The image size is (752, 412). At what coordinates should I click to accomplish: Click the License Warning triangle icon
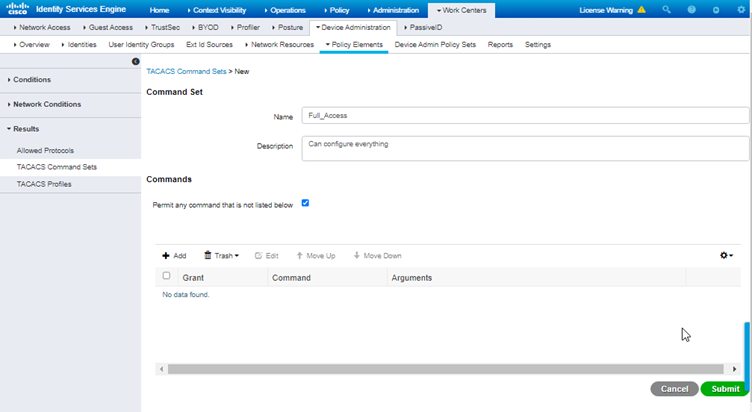coord(641,10)
